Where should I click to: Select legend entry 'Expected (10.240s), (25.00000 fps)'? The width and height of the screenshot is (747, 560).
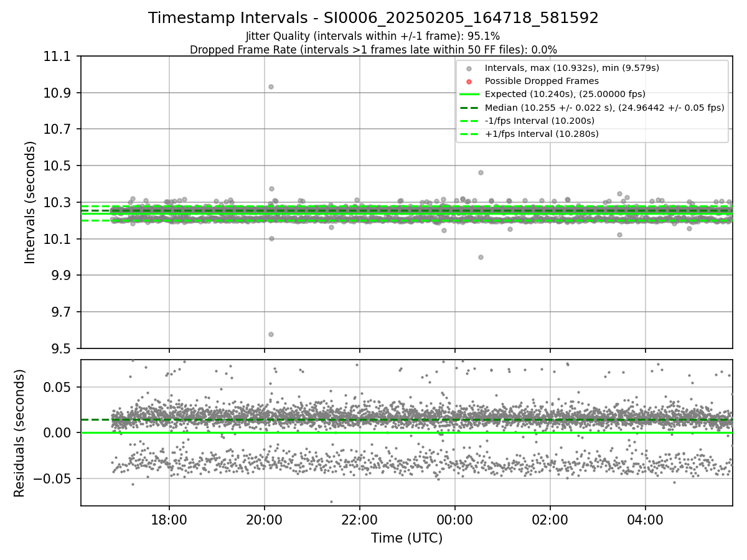click(x=565, y=94)
